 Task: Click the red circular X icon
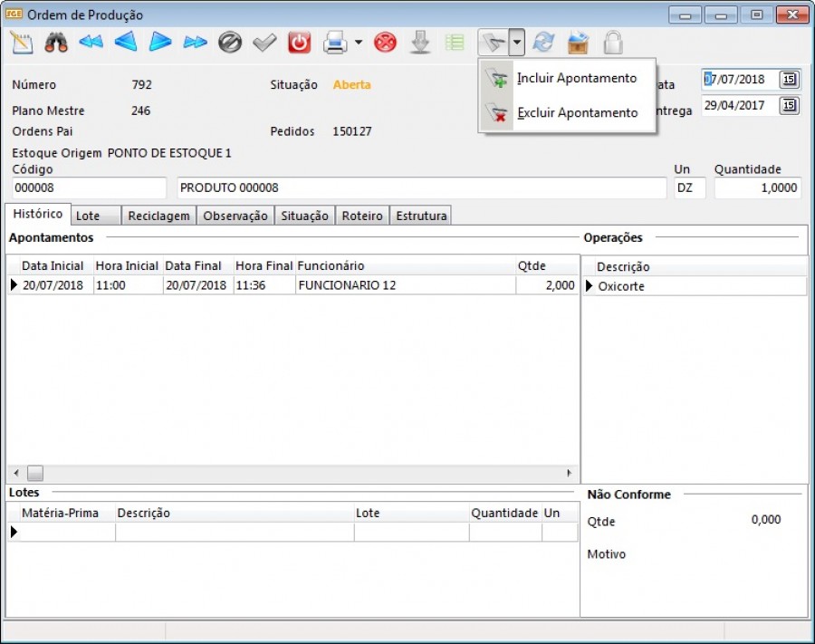[x=385, y=43]
